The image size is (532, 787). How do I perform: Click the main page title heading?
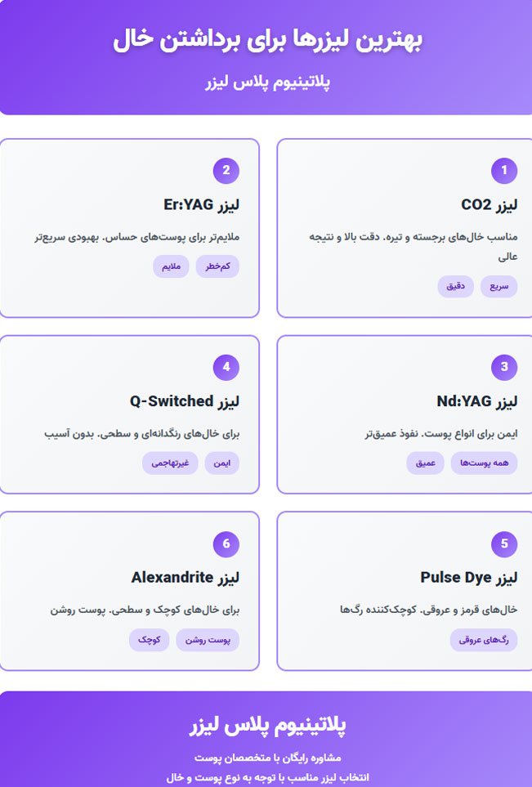[x=267, y=41]
